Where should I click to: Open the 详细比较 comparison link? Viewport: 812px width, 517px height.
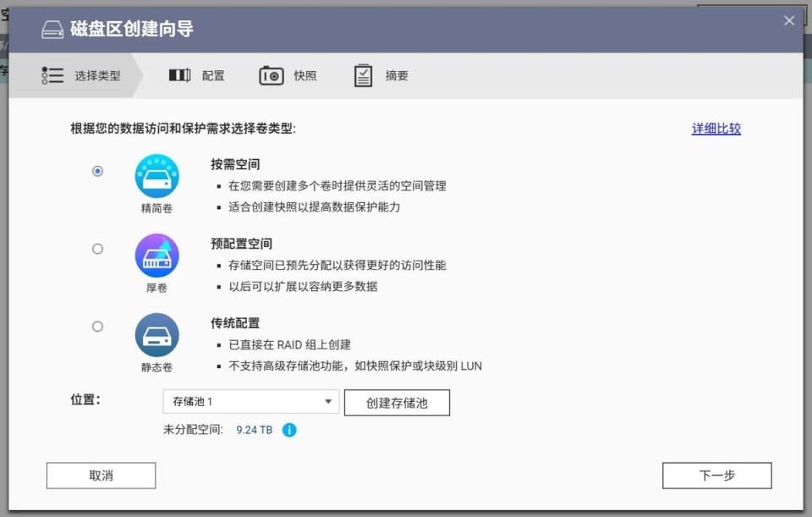tap(715, 127)
